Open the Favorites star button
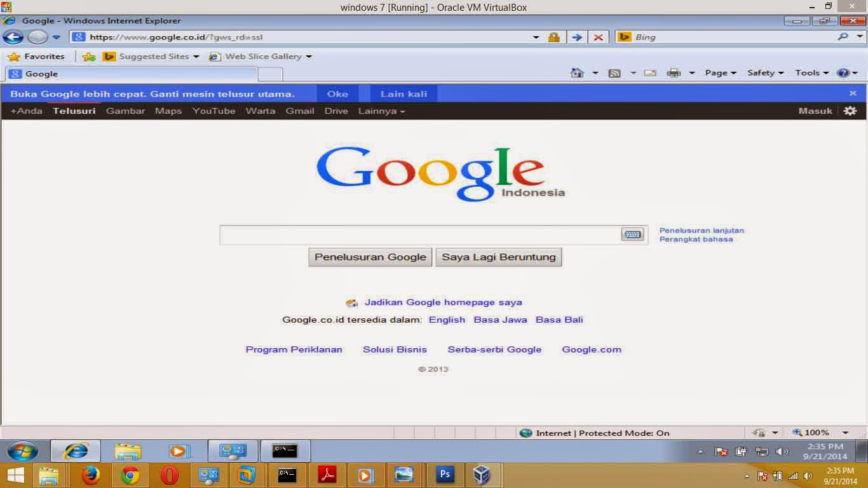 click(36, 57)
